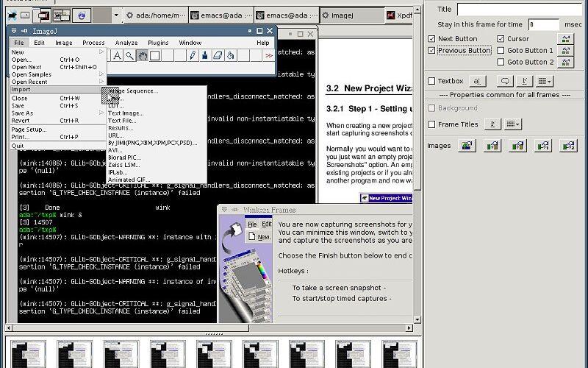Viewport: 588px width, 368px height.
Task: Open the Window menu in ImageJ
Action: [190, 43]
